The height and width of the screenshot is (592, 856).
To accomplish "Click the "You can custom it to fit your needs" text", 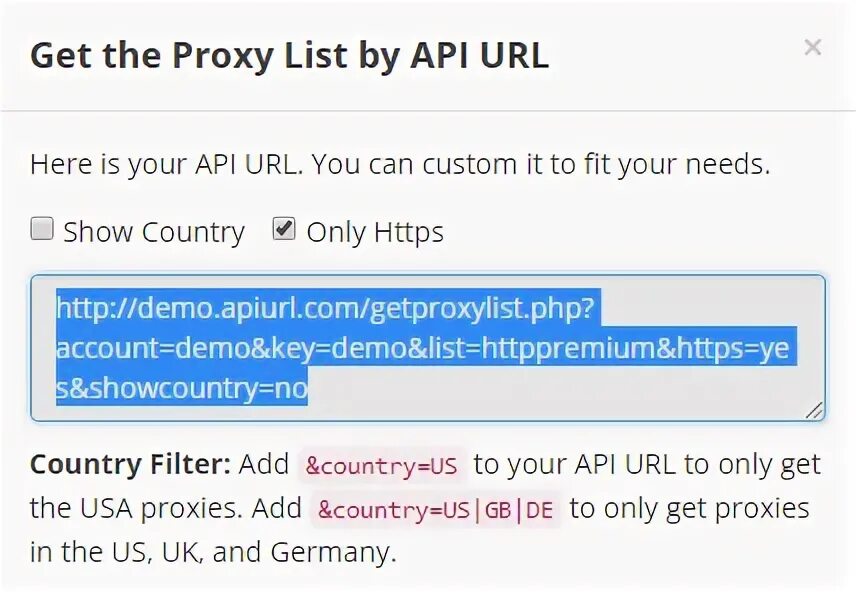I will 540,164.
